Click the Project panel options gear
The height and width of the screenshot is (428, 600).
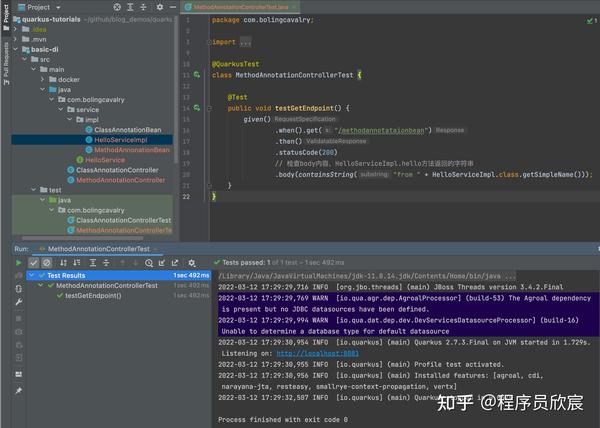(161, 6)
